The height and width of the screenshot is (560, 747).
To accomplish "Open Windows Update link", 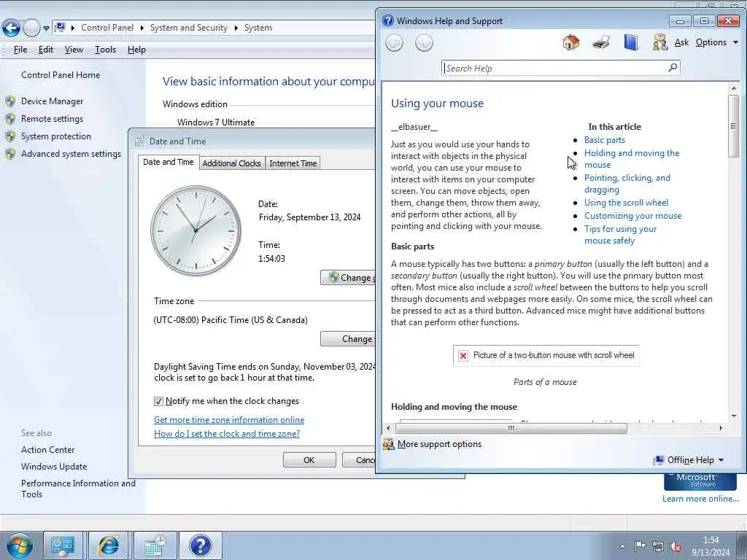I will [54, 467].
